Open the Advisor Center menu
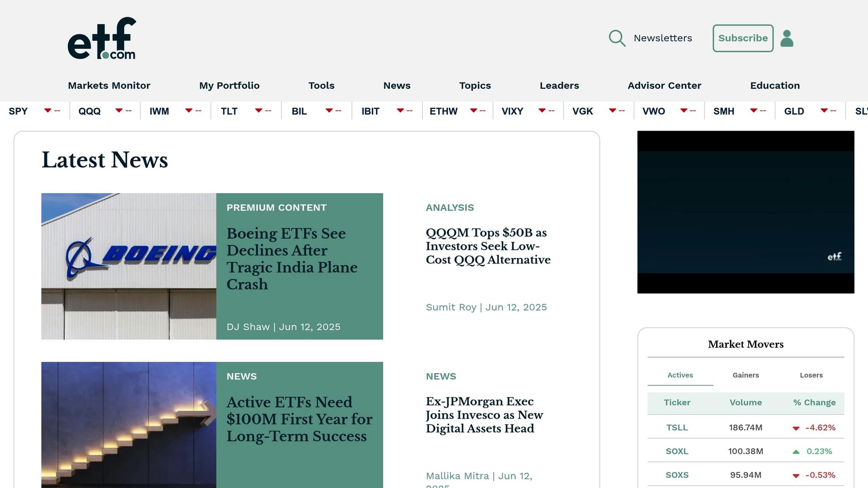 (664, 86)
